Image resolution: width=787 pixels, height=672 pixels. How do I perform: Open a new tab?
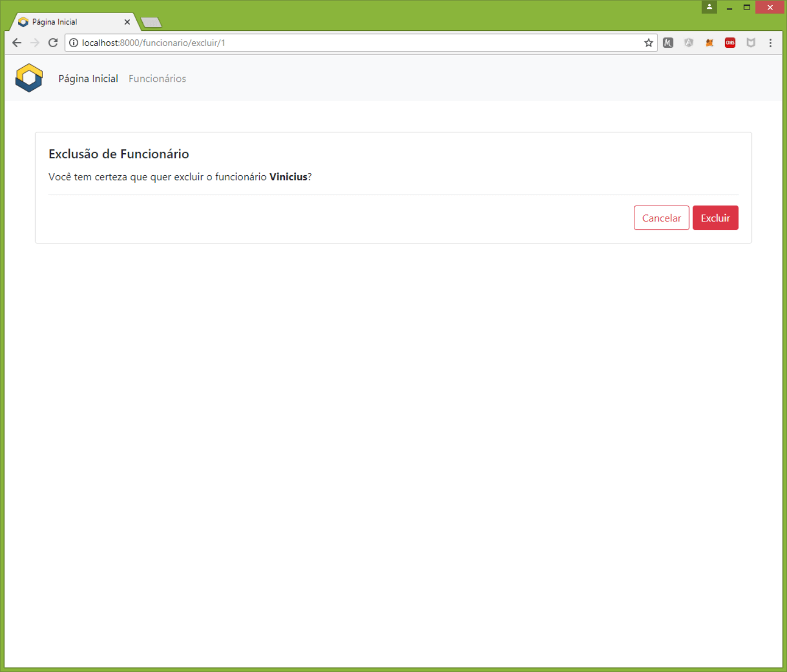pyautogui.click(x=151, y=22)
